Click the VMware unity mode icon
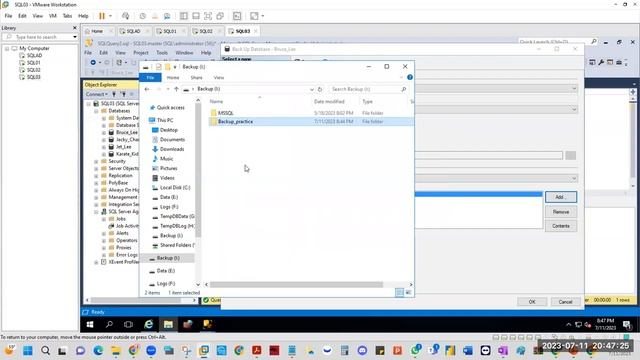Viewport: 640px width, 360px height. coord(220,16)
